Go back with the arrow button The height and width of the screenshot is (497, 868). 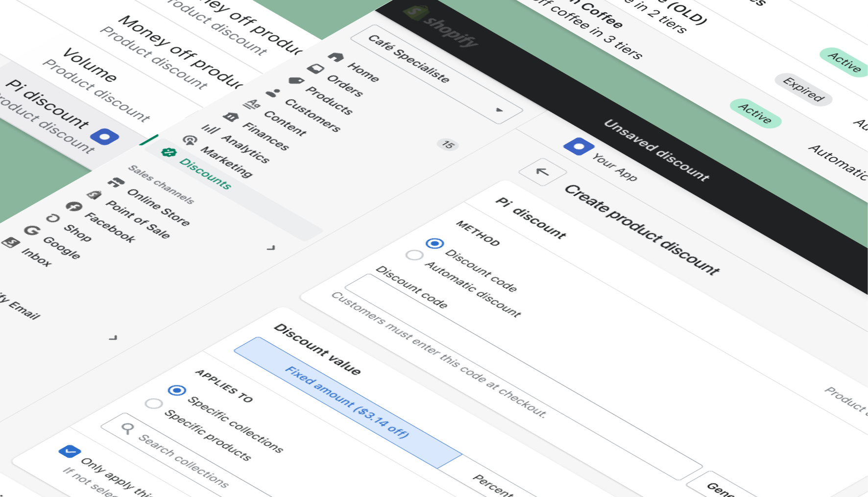pyautogui.click(x=542, y=172)
